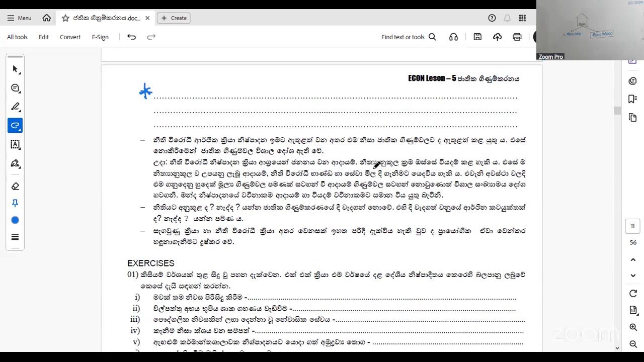The width and height of the screenshot is (644, 362).
Task: Choose the Select arrow tool
Action: (15, 69)
